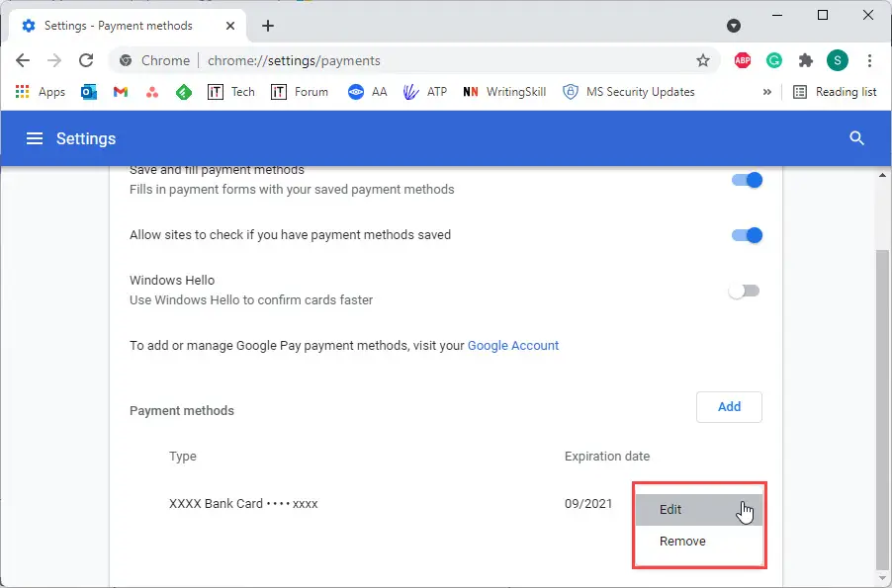Click the scrollbar up arrow

(882, 175)
